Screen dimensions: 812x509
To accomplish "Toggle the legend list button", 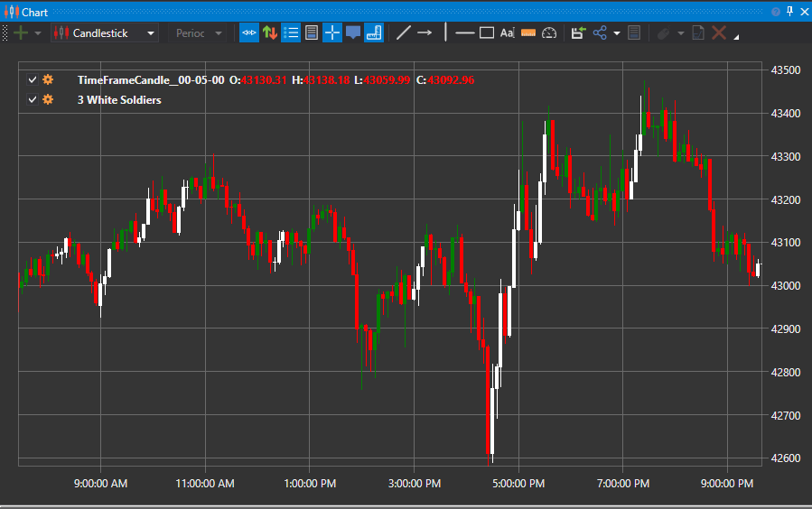I will pyautogui.click(x=291, y=33).
